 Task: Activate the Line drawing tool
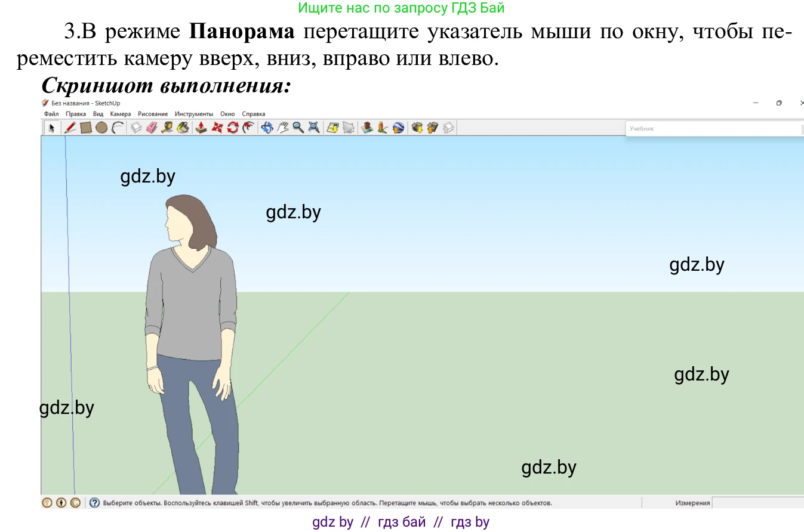(71, 128)
